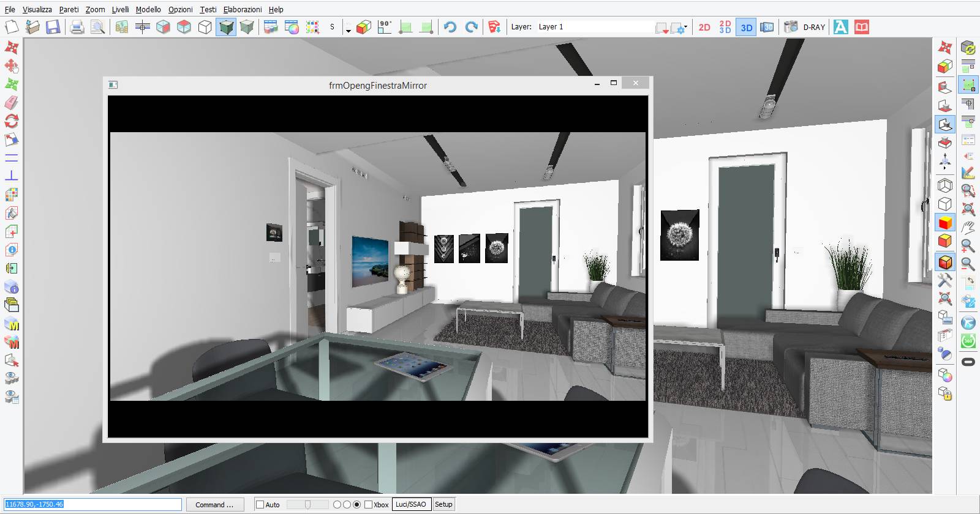Select the second radio button in status bar

[x=347, y=505]
